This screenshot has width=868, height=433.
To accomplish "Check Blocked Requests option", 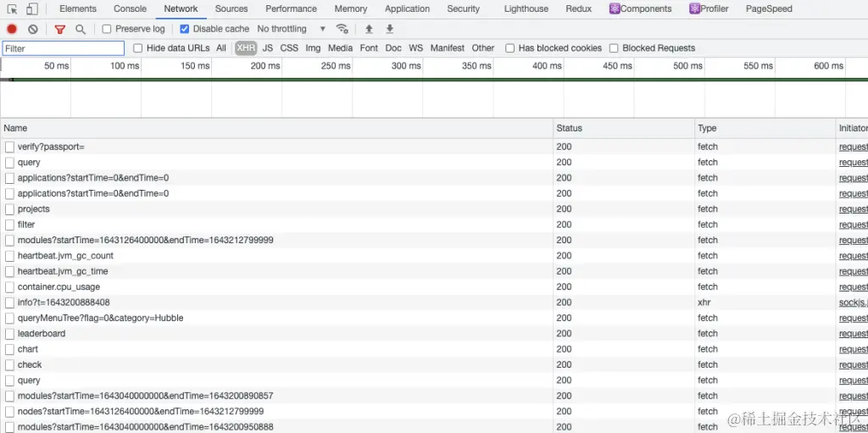I will click(614, 48).
